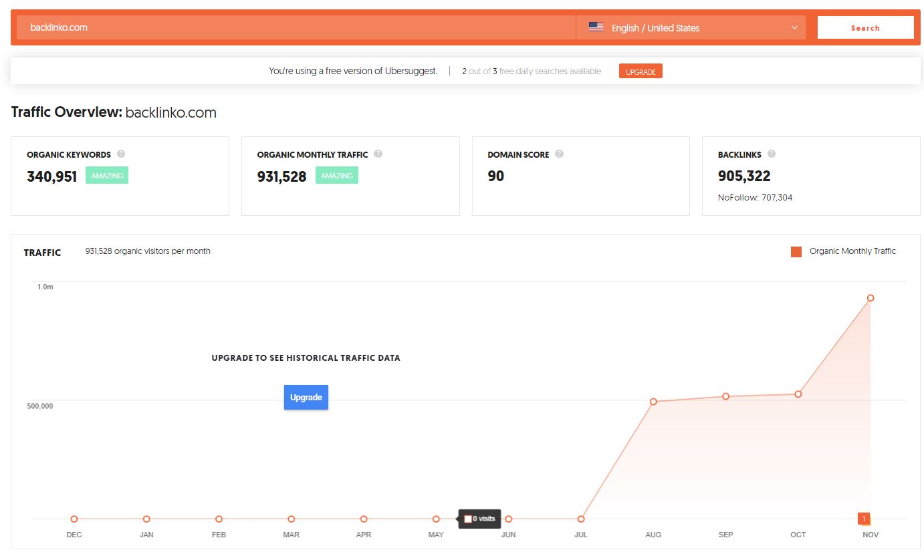Viewport: 924px width, 560px height.
Task: Click the BACKLINKS card label
Action: (x=739, y=154)
